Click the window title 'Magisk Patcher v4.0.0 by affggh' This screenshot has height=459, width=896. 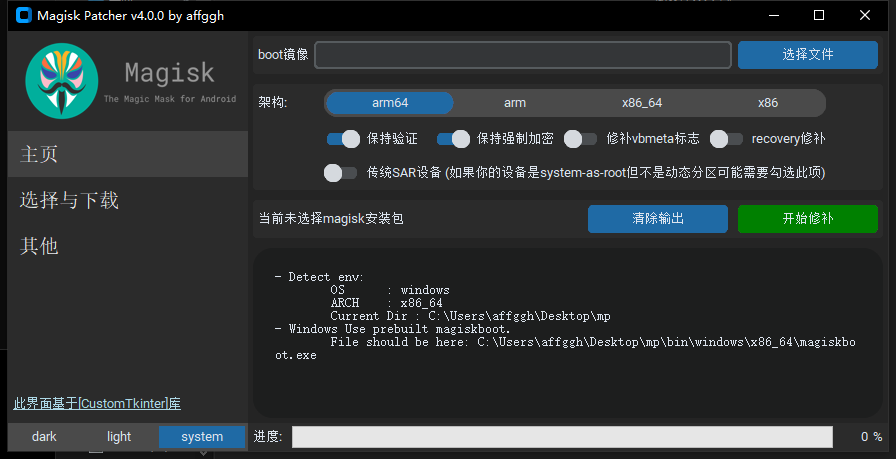coord(130,16)
